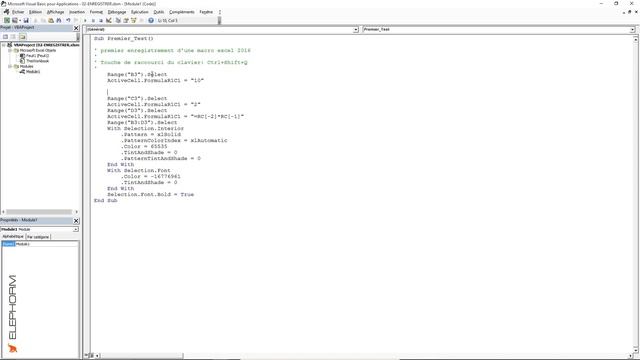
Task: Click the End Sub code line
Action: [105, 200]
